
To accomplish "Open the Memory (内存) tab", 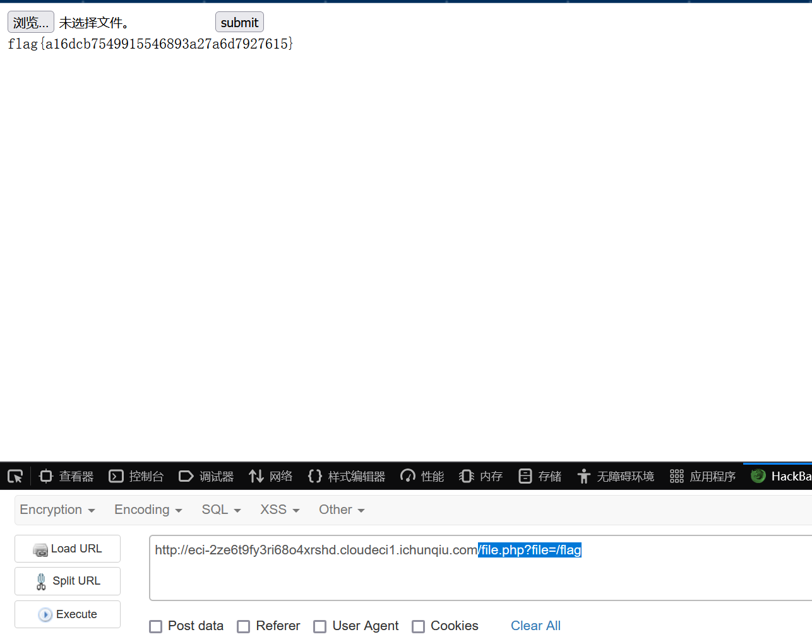I will click(481, 476).
